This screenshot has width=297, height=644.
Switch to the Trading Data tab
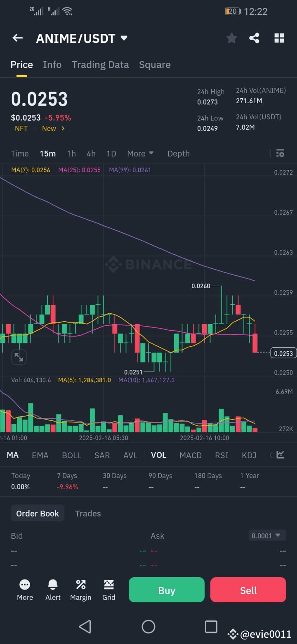(x=100, y=64)
